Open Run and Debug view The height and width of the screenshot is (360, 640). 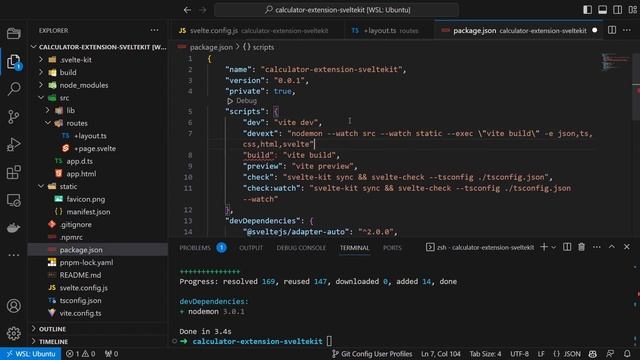tap(13, 144)
